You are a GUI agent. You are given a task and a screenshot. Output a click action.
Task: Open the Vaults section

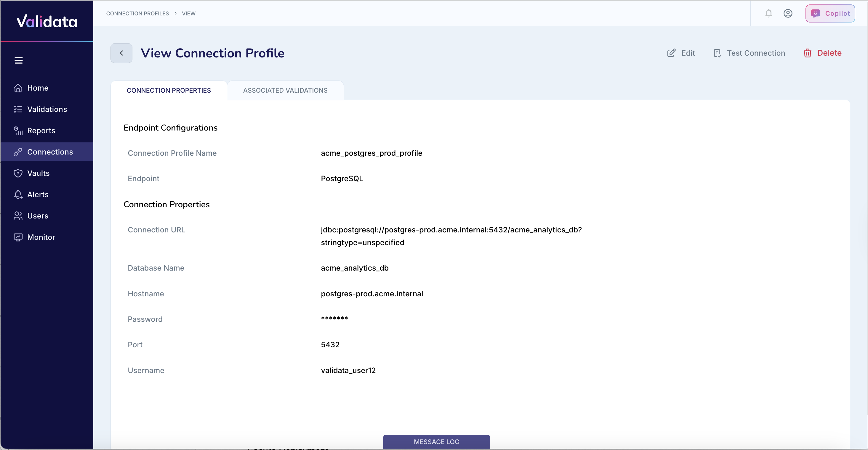coord(39,173)
